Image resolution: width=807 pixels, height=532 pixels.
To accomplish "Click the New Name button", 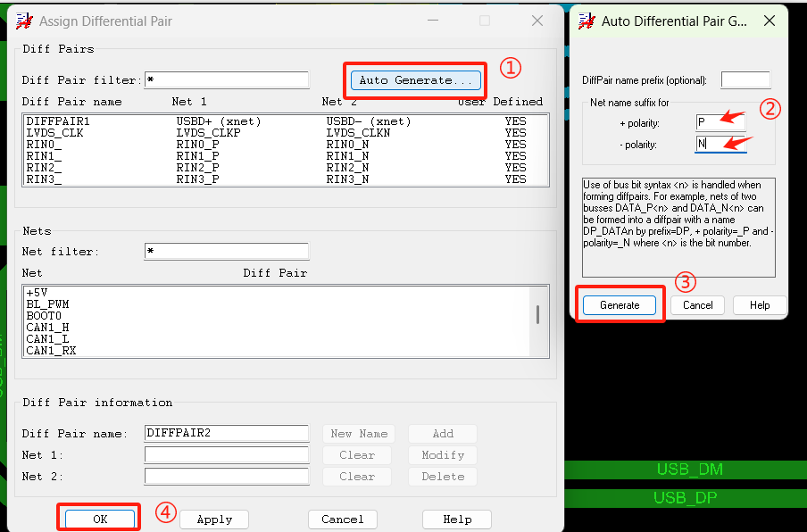I will 359,434.
